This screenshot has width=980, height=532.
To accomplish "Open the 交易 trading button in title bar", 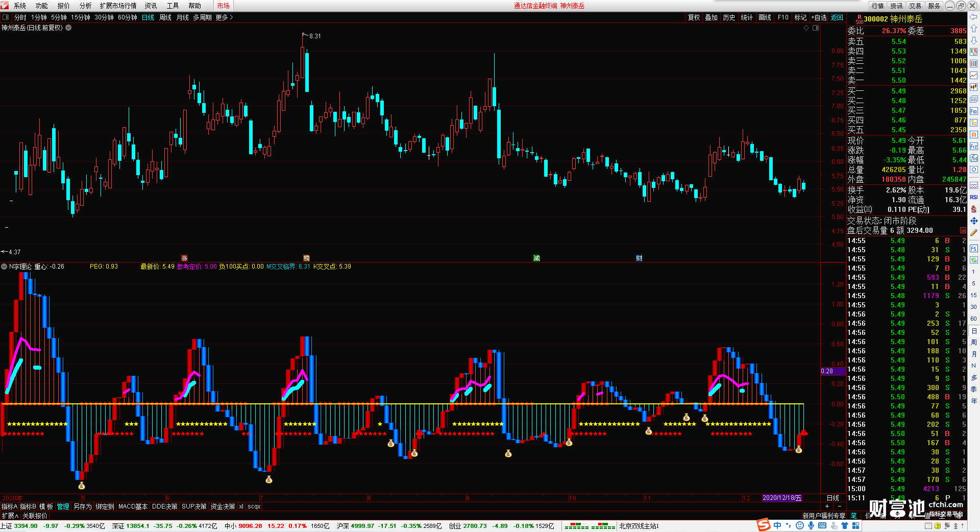I will 915,6.
